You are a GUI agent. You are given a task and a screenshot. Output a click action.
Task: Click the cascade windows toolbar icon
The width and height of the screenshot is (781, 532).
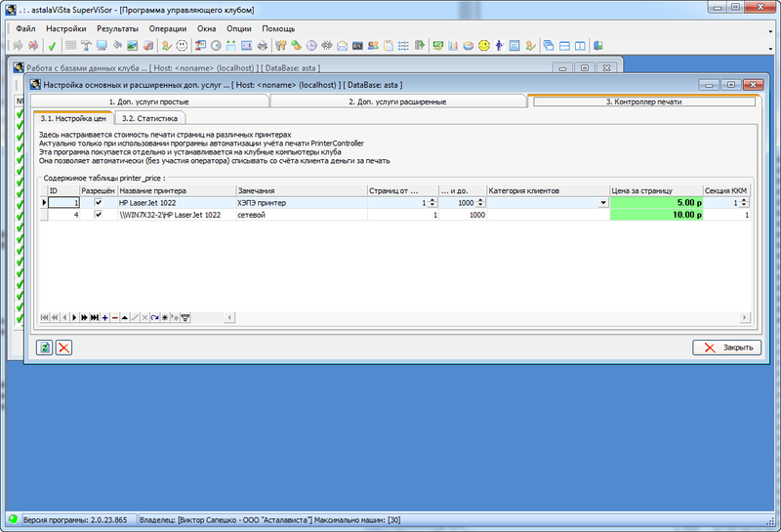tap(549, 46)
